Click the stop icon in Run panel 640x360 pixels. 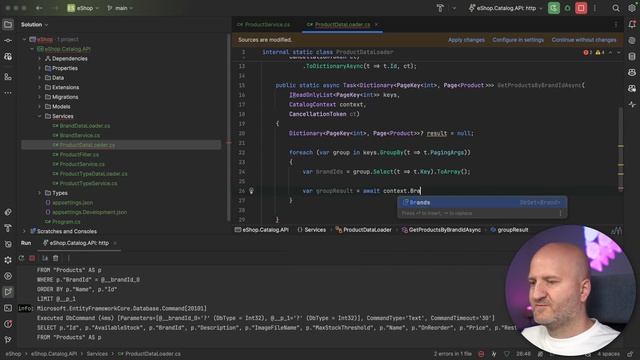[32, 258]
